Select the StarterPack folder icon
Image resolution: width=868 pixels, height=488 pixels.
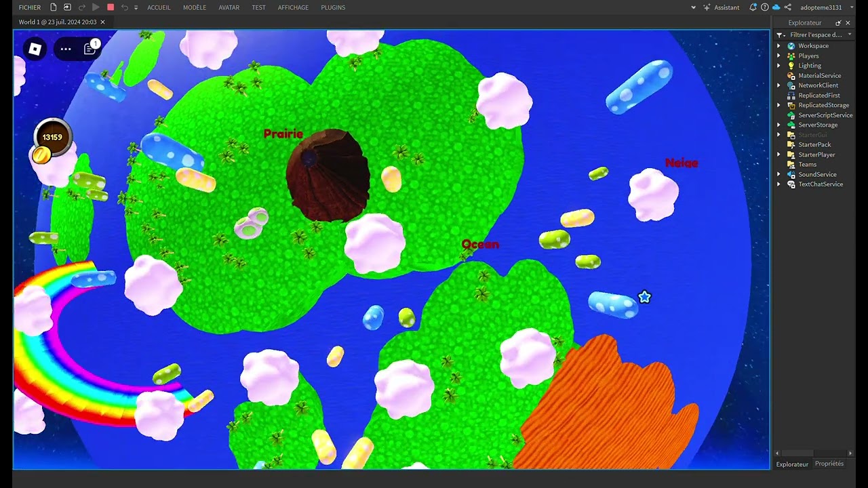[791, 144]
